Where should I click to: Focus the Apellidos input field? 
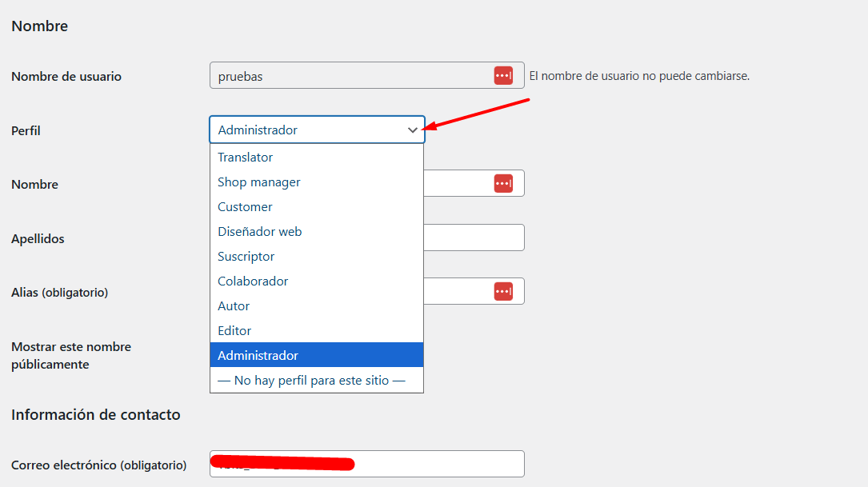coord(474,238)
